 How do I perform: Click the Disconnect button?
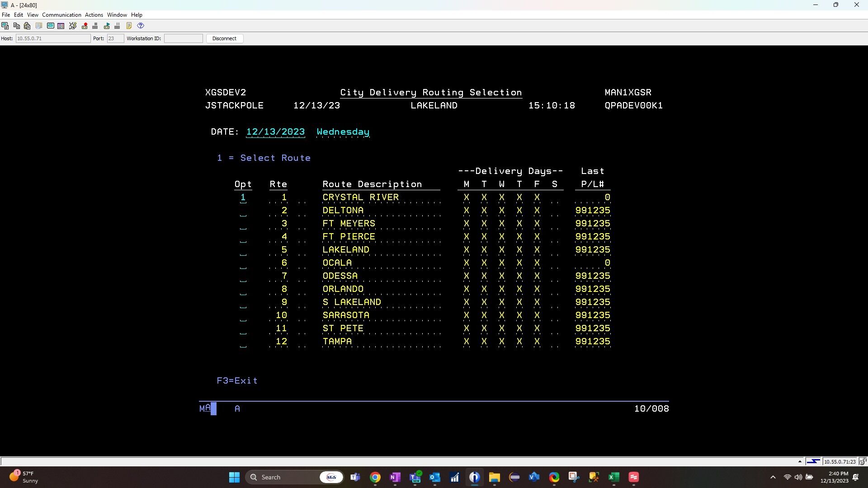[x=224, y=38]
